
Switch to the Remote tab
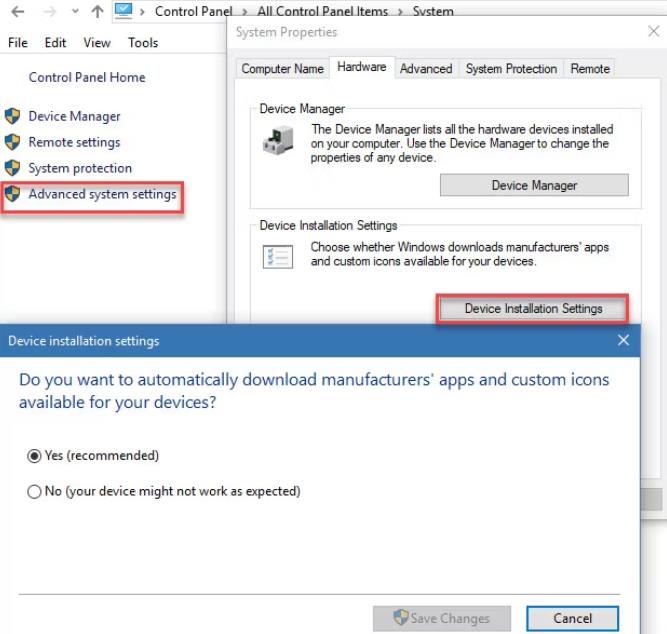(x=590, y=69)
